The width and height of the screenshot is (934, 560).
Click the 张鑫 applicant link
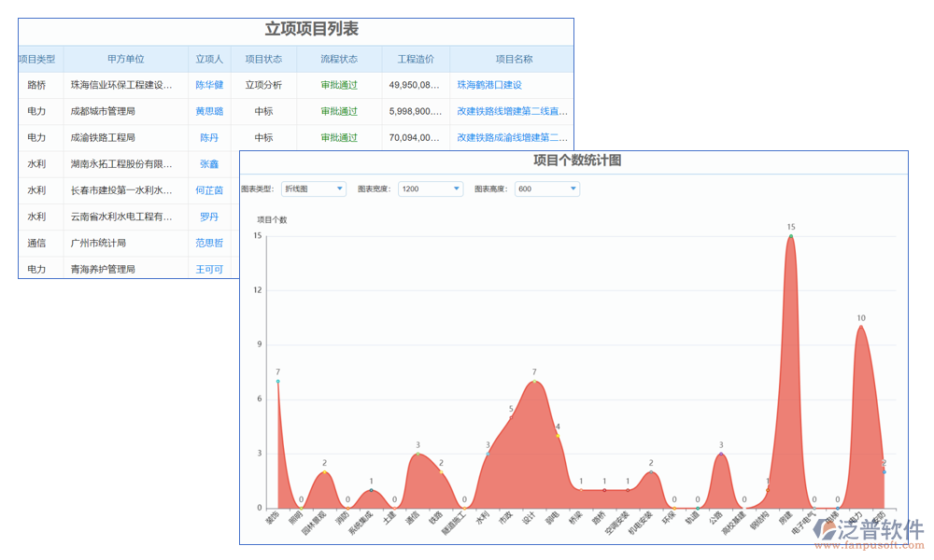[209, 164]
